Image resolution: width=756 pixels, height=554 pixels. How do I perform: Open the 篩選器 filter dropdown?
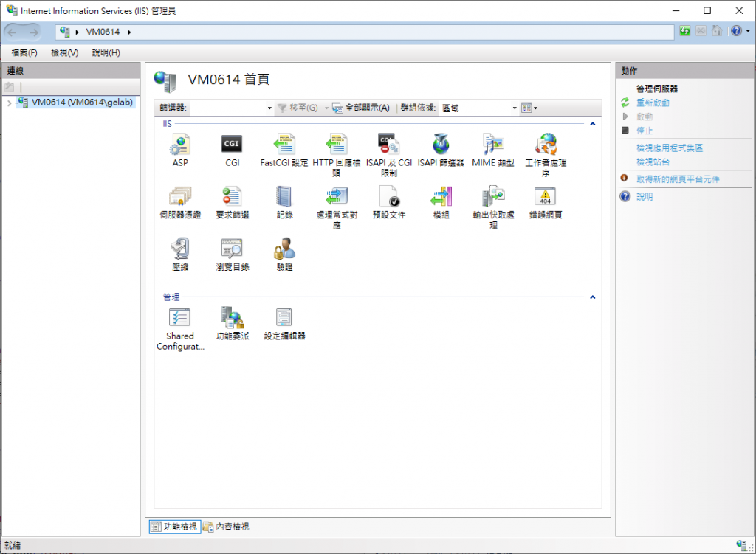[x=269, y=108]
